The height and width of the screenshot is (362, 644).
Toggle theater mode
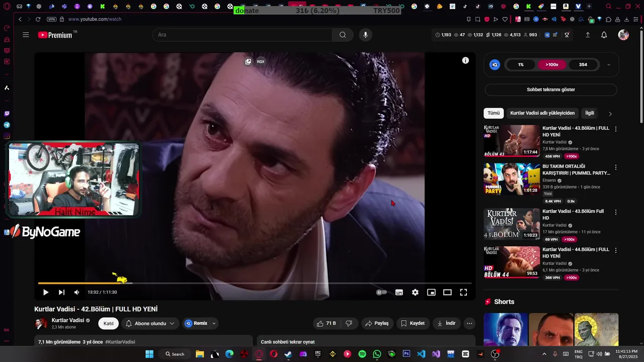coord(447,292)
